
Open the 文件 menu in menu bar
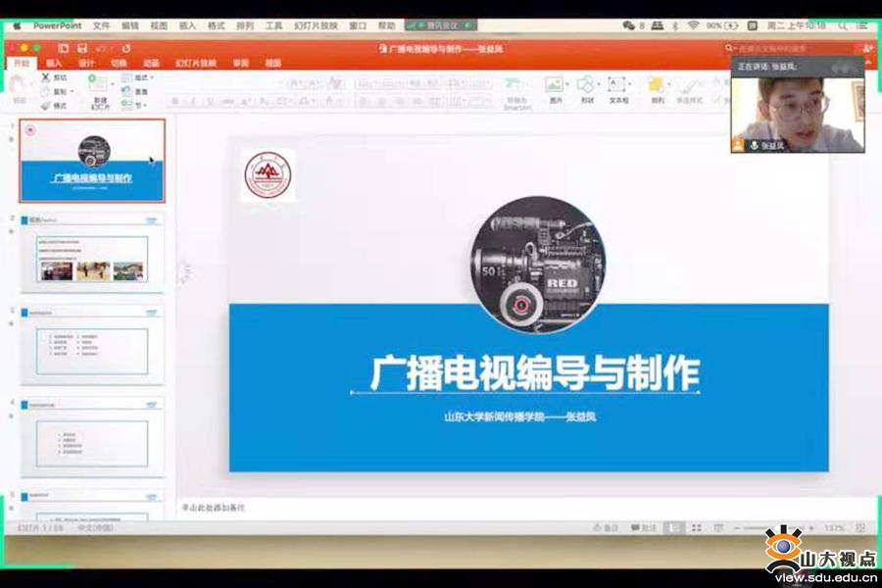[101, 25]
